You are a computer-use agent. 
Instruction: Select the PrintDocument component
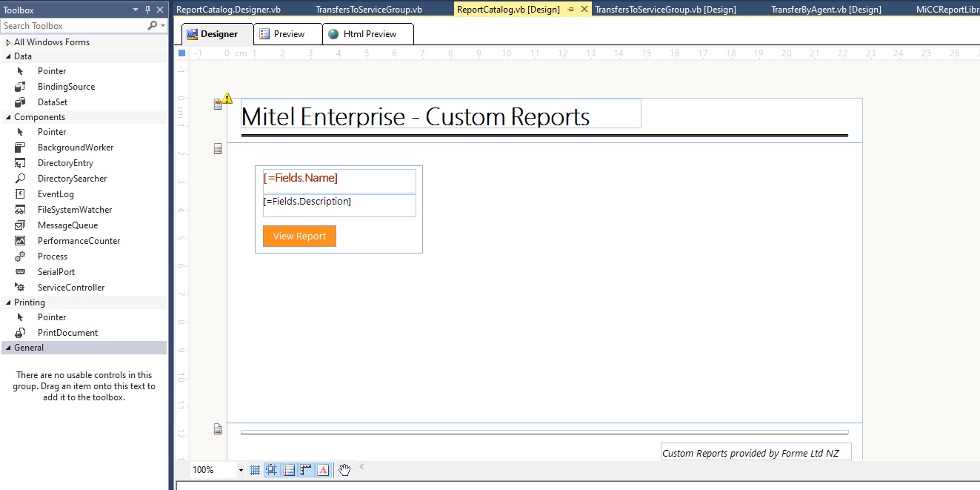click(x=83, y=333)
